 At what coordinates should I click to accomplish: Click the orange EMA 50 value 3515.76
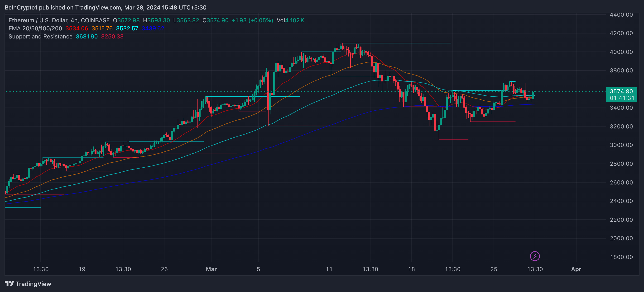102,28
